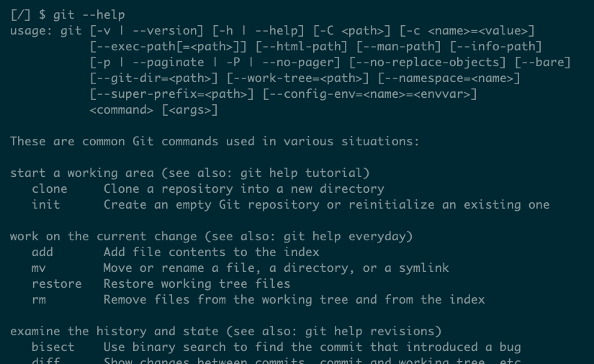Click the '--version' option in the usage line
This screenshot has height=364, width=594.
[165, 31]
